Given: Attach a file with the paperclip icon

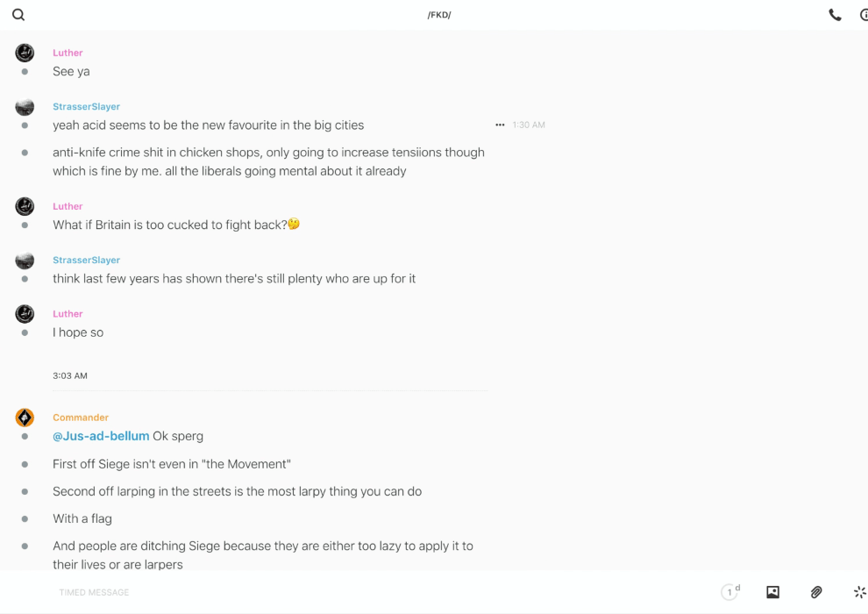Looking at the screenshot, I should point(816,592).
